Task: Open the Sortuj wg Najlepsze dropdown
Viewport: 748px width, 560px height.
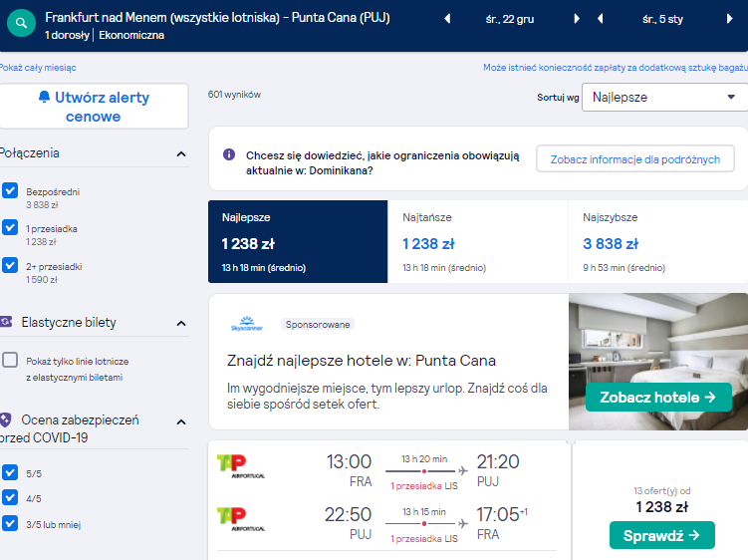Action: (664, 98)
